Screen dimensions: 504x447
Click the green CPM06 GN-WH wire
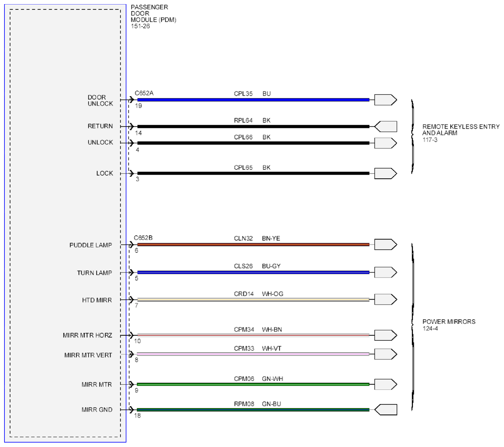[x=253, y=384]
